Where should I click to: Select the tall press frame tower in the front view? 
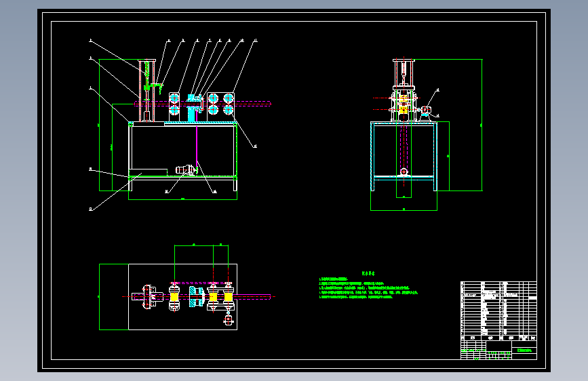pos(147,91)
